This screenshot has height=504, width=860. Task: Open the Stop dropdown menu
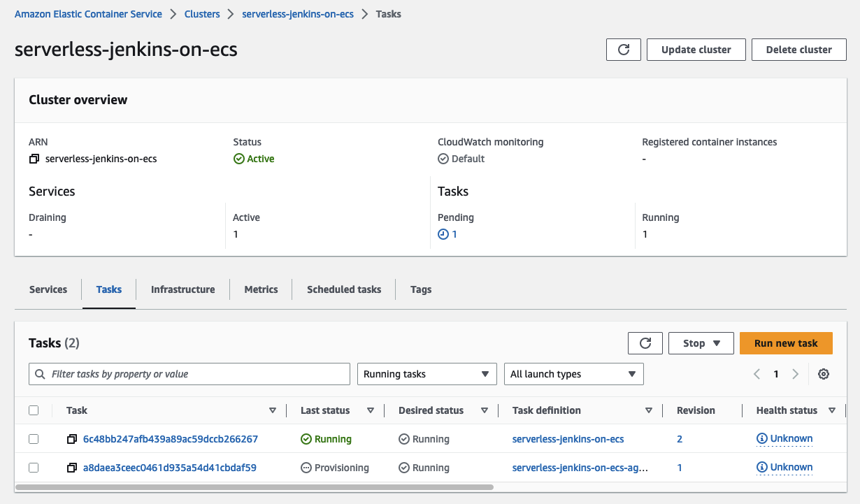point(701,343)
